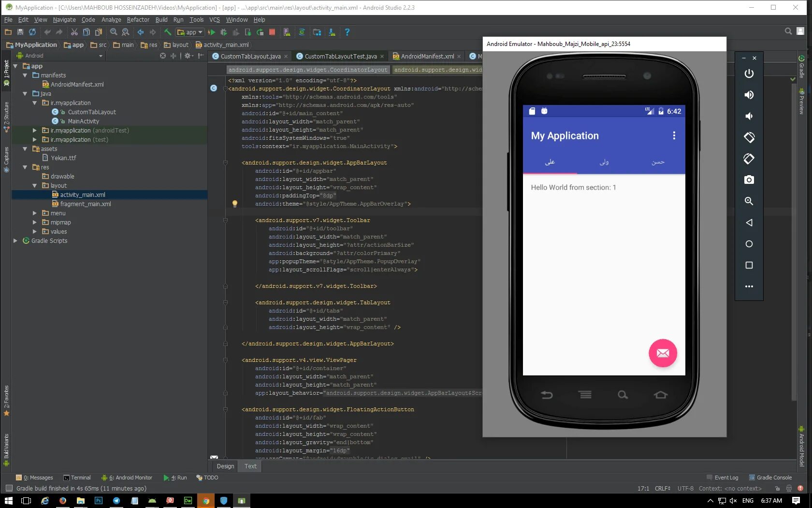Rotate emulator left icon
Screen dimensions: 812x508
[749, 137]
